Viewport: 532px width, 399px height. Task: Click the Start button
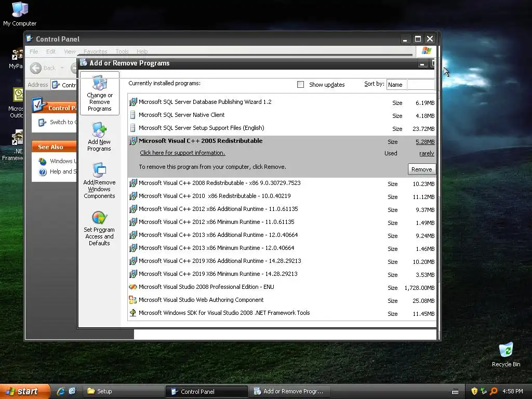click(x=24, y=391)
